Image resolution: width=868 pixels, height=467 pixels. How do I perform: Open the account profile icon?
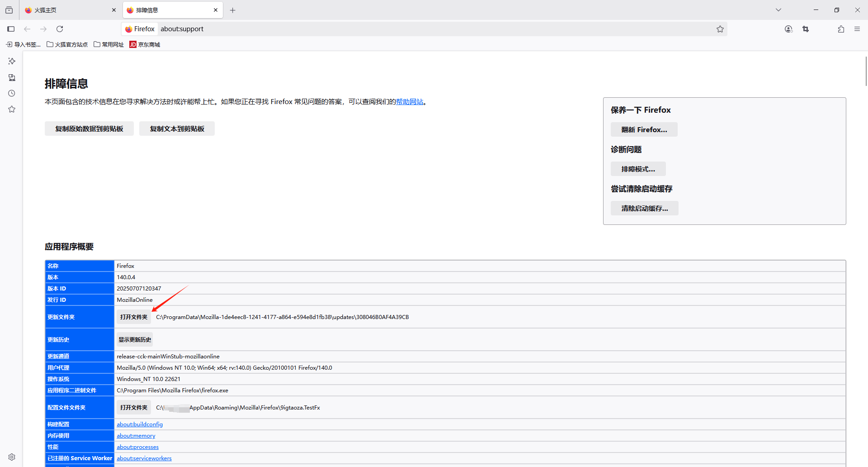pos(789,29)
